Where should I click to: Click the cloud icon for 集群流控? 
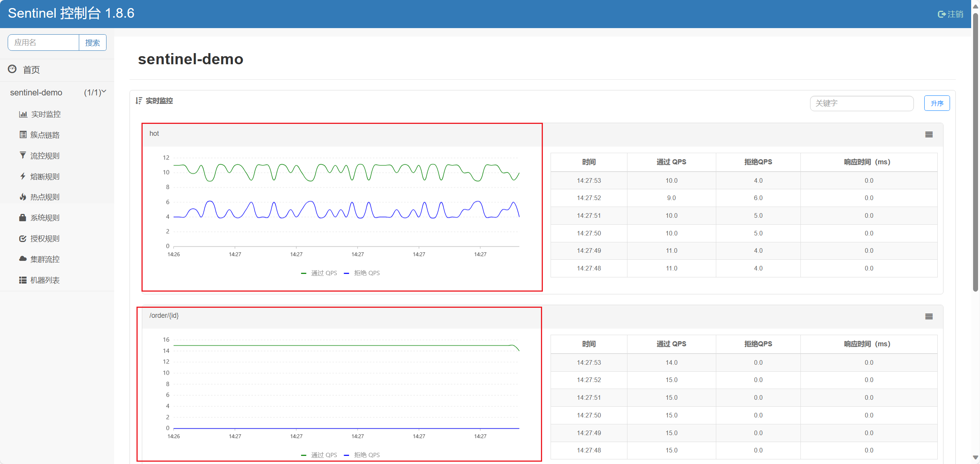[23, 259]
